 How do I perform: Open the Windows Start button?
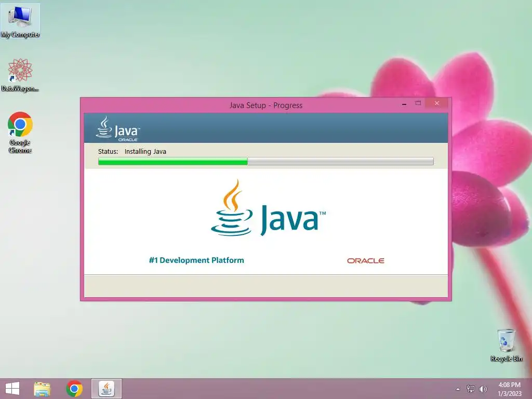[x=12, y=389]
